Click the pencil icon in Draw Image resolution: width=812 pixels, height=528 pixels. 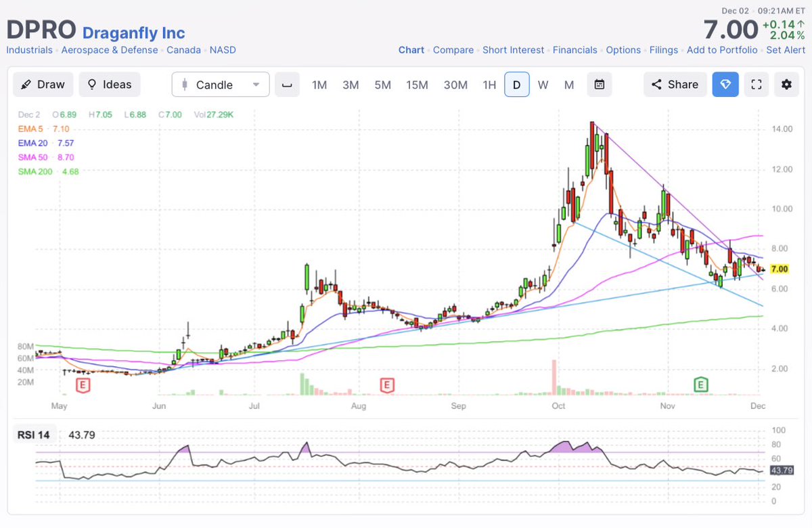[x=26, y=85]
